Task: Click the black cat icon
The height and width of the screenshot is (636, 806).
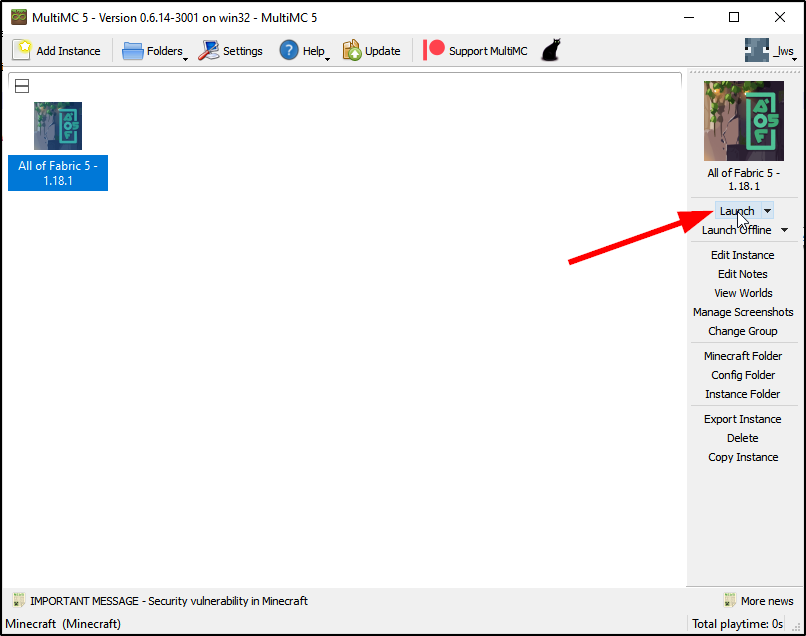Action: point(551,50)
